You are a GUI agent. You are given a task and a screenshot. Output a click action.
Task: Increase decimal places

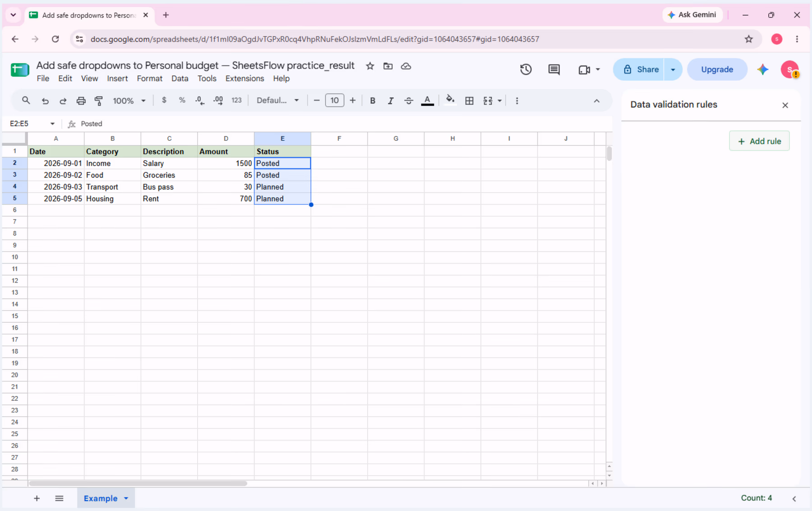[x=218, y=100]
